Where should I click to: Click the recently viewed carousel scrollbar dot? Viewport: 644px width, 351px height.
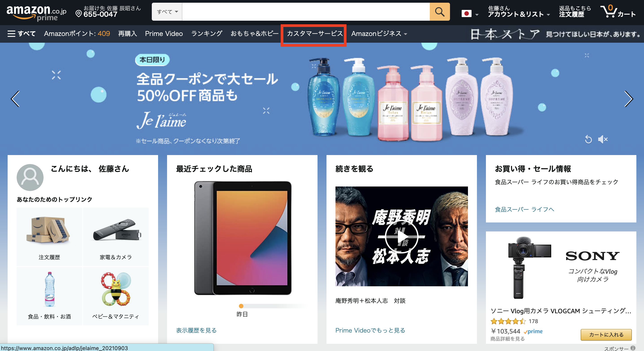click(x=241, y=306)
